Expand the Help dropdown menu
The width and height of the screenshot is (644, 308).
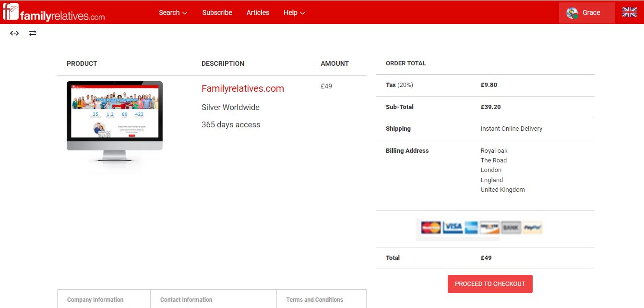(294, 12)
